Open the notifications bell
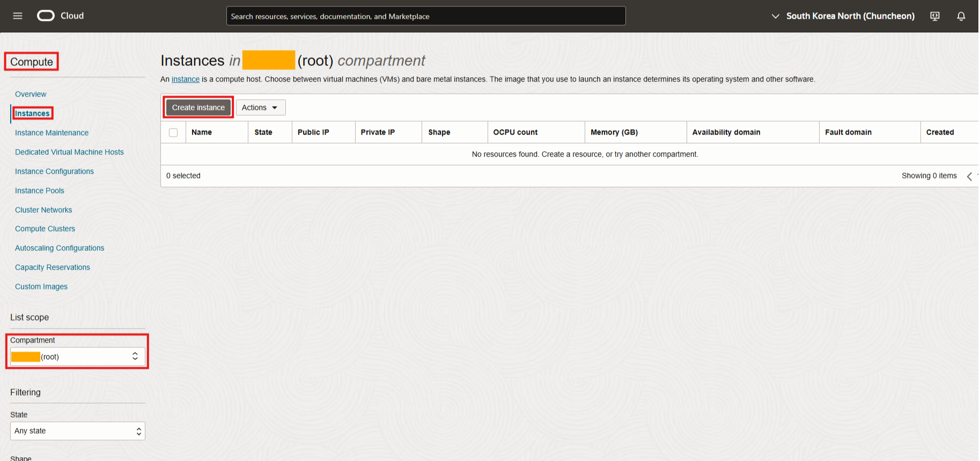Viewport: 980px width, 461px height. (961, 16)
